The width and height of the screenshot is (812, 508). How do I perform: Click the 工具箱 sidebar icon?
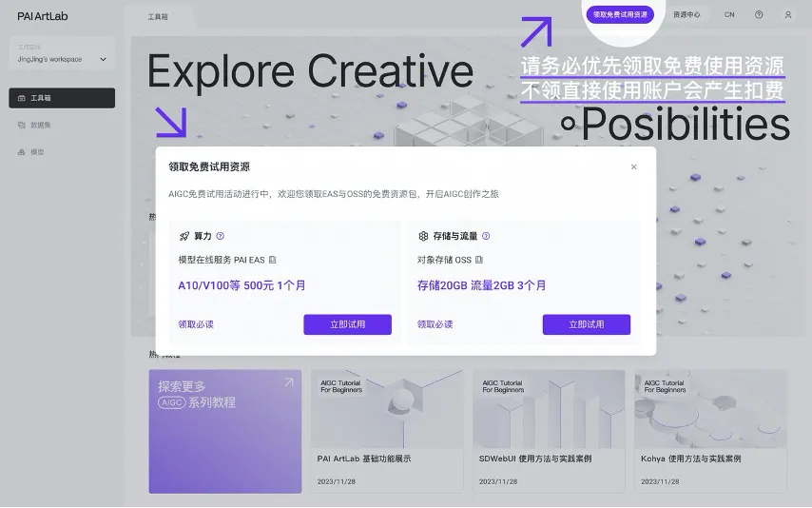coord(22,98)
